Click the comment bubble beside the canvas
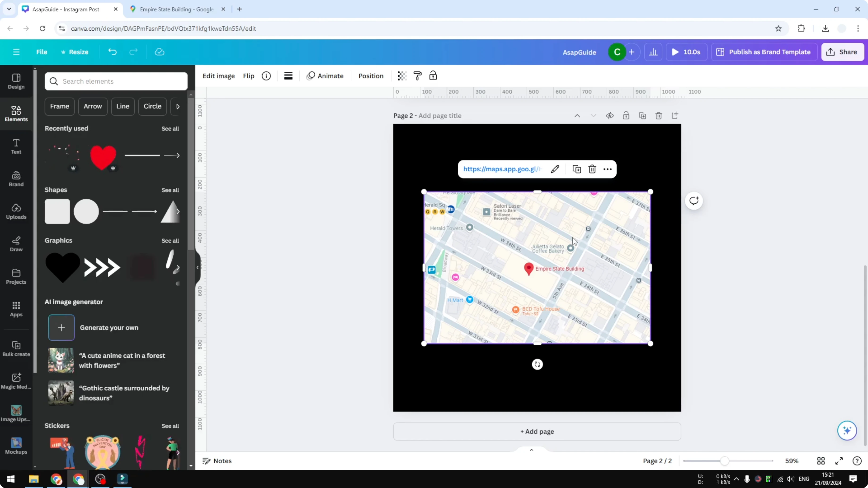Screen dimensions: 868x488 click(694, 201)
